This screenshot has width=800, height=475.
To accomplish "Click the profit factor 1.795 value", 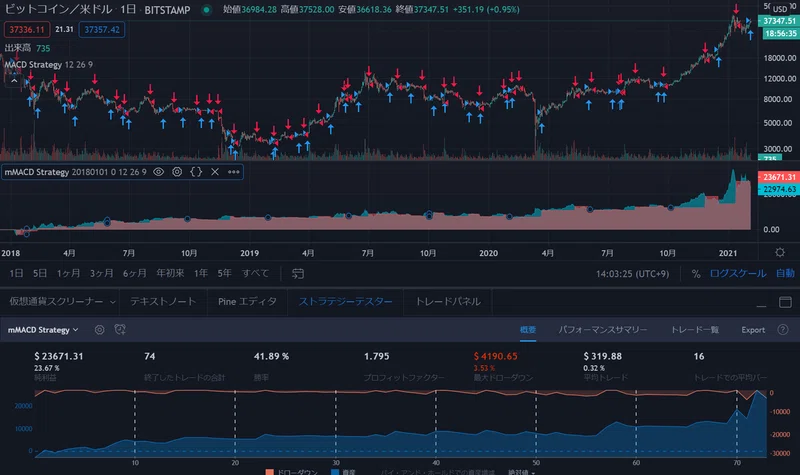I will click(x=377, y=356).
